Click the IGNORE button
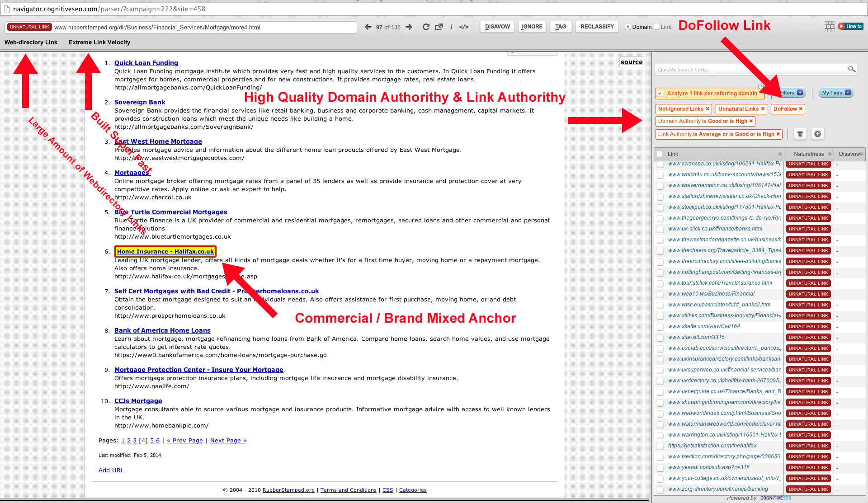The height and width of the screenshot is (503, 868). point(532,27)
